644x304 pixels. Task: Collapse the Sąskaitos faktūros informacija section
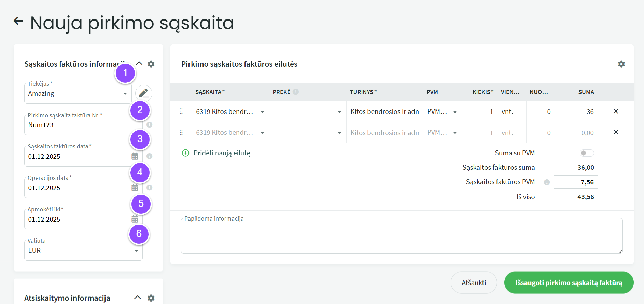pyautogui.click(x=139, y=64)
